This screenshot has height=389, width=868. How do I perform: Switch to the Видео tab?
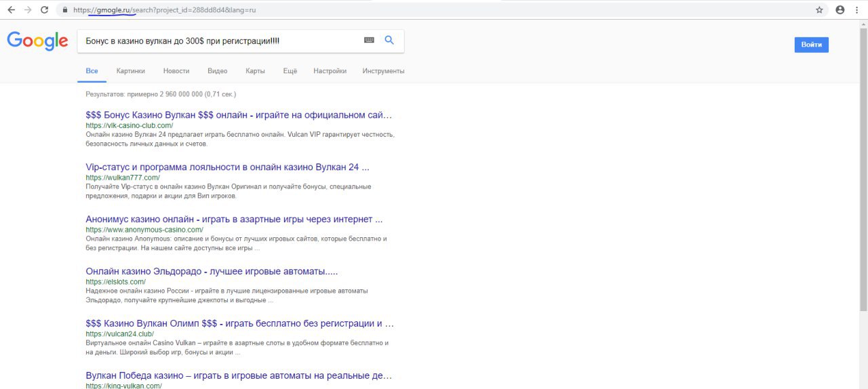(217, 70)
